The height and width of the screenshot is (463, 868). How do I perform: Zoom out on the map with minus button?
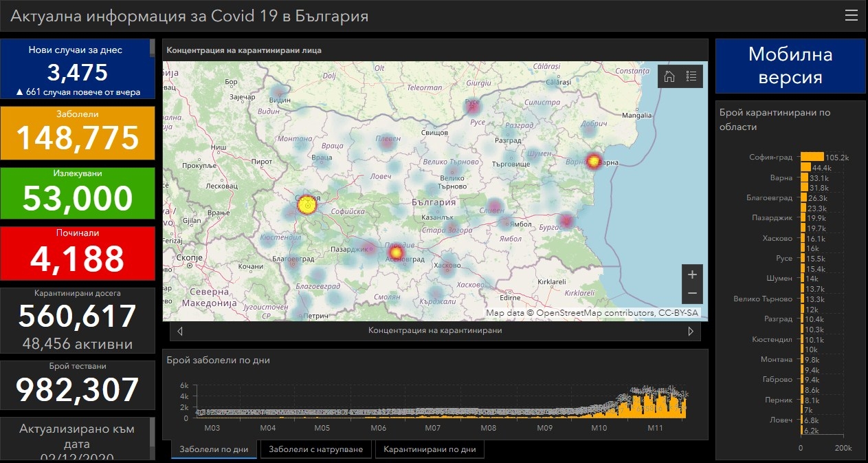pos(692,294)
